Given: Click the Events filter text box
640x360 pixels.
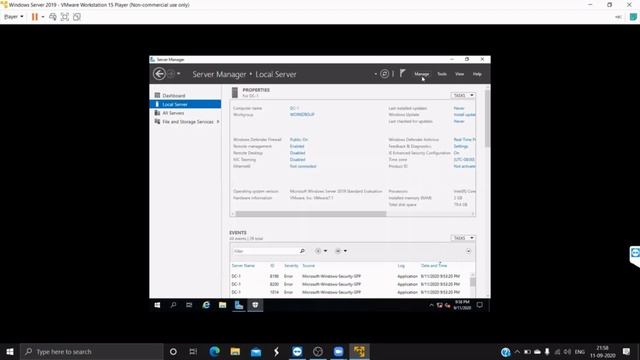Looking at the screenshot, I should (265, 251).
